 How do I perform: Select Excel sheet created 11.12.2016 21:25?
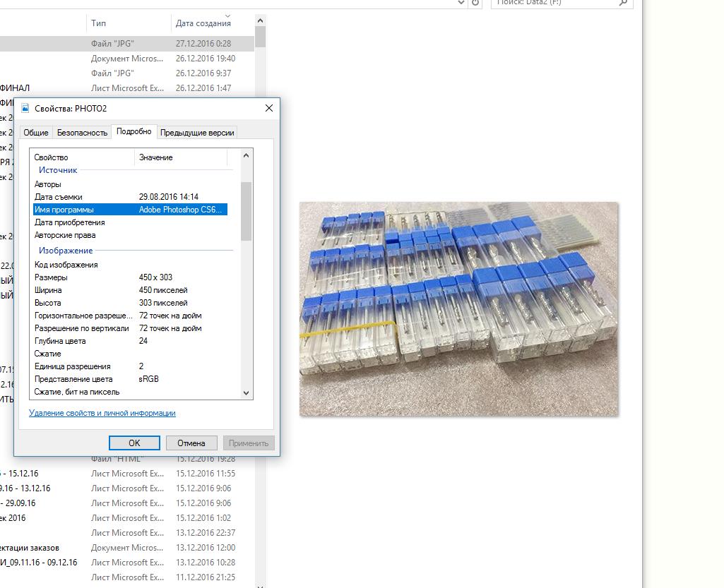pos(127,577)
